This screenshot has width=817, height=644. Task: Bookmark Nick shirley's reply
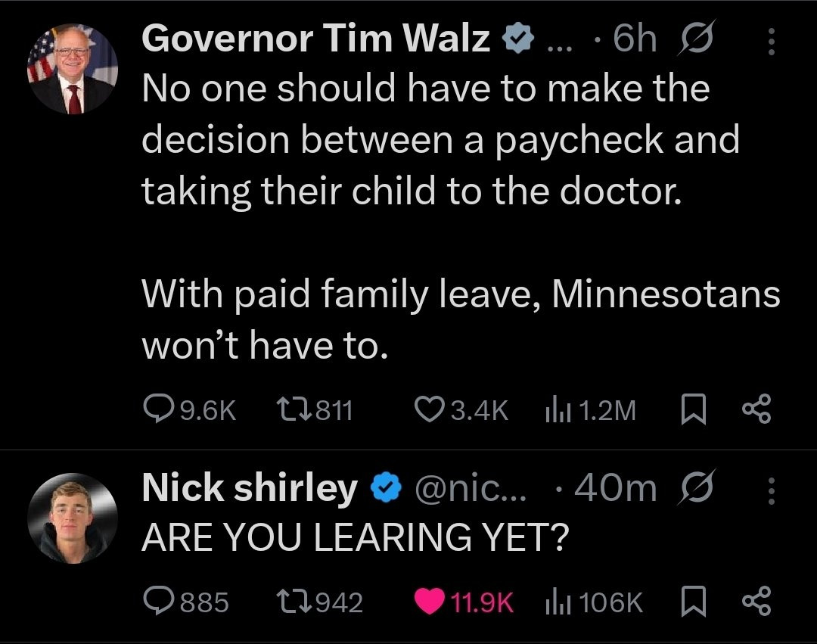694,602
